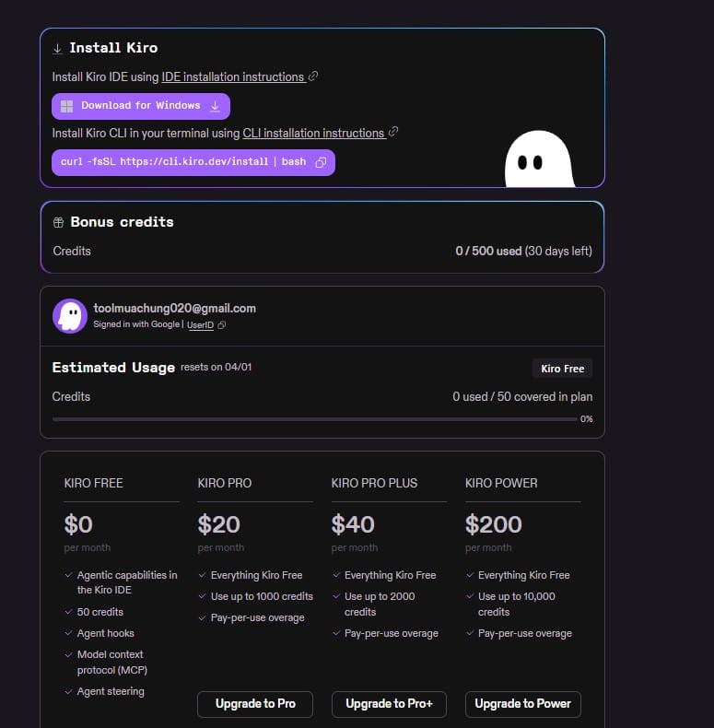Copy the UserID using its copy icon
714x728 pixels.
click(x=222, y=325)
